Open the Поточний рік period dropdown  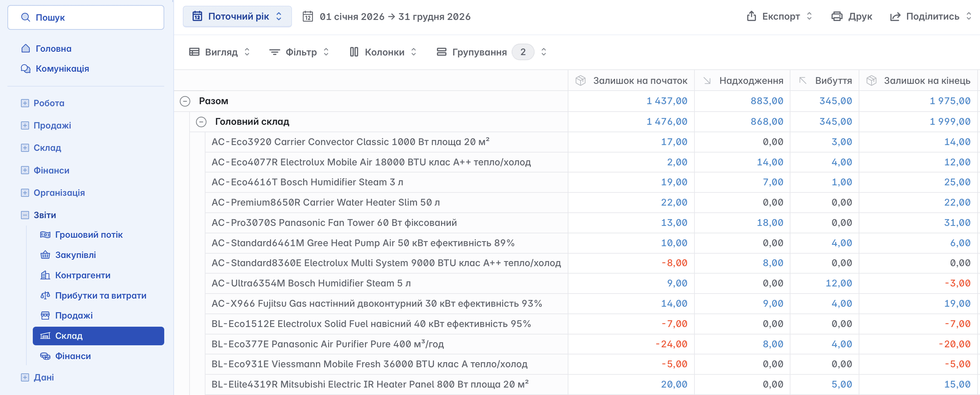[237, 17]
